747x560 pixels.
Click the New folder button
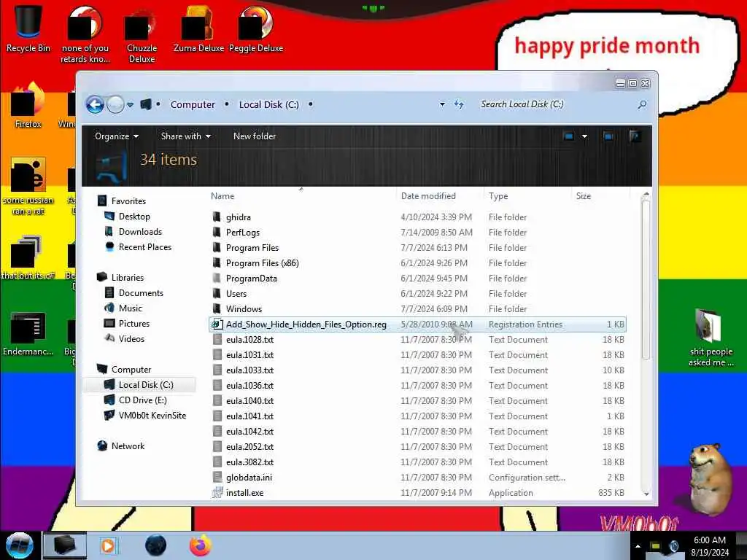point(255,136)
